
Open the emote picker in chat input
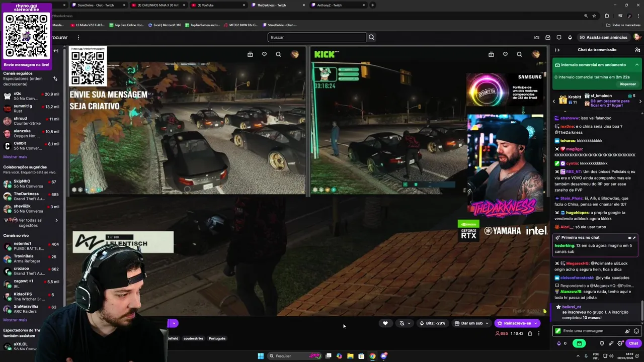click(636, 331)
